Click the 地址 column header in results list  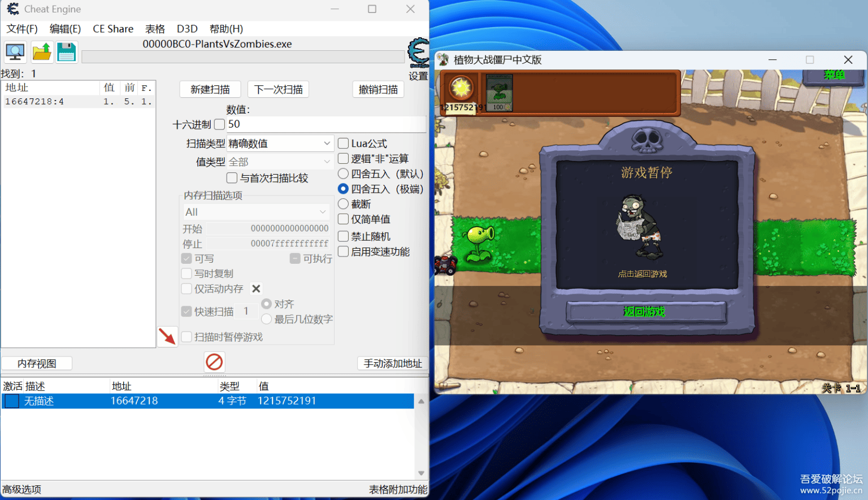(x=51, y=88)
